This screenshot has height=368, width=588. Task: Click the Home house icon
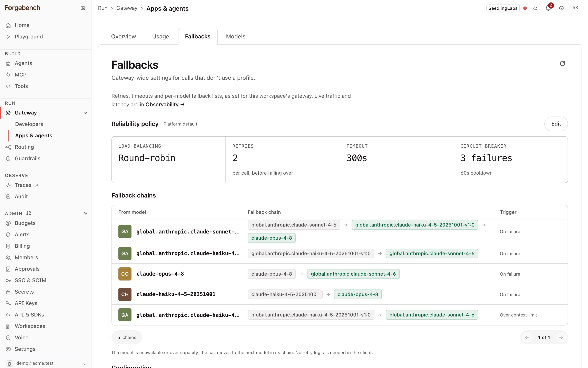(8, 25)
